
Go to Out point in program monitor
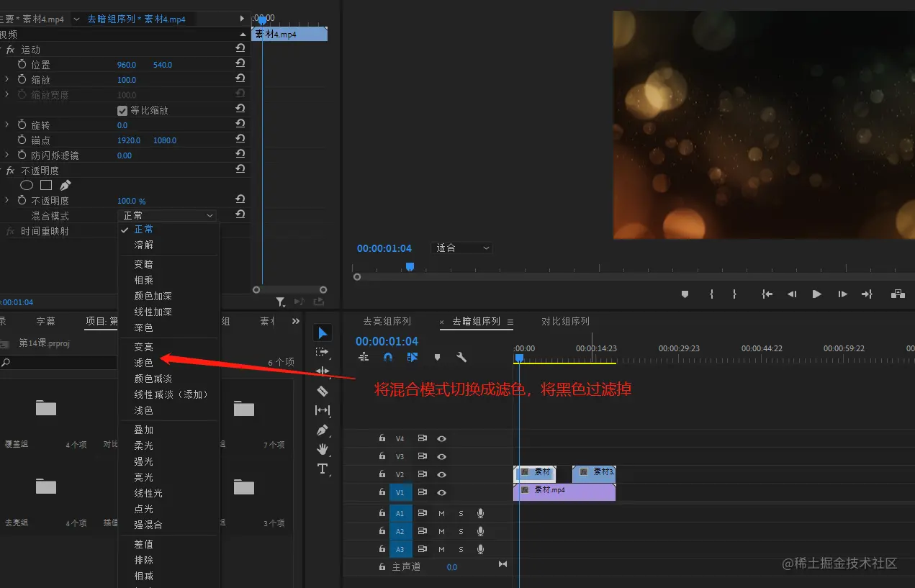(x=867, y=294)
